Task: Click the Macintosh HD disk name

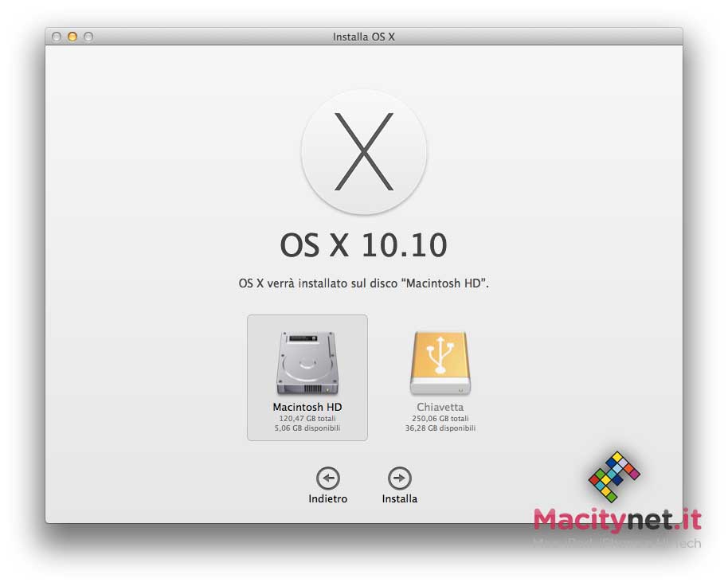Action: coord(307,407)
